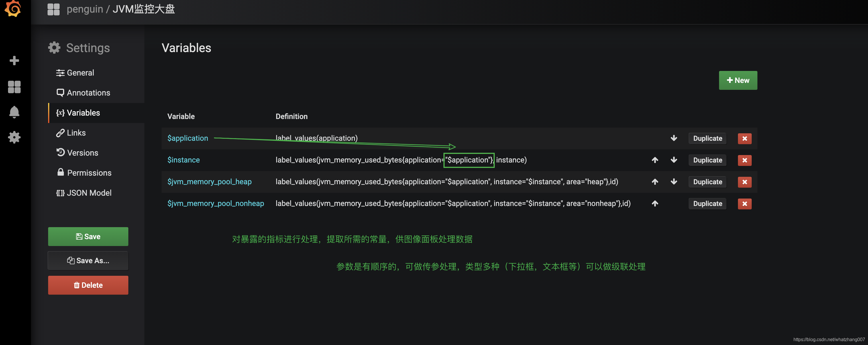Open the Dashboards grid icon in sidebar
This screenshot has width=868, height=345.
tap(14, 87)
